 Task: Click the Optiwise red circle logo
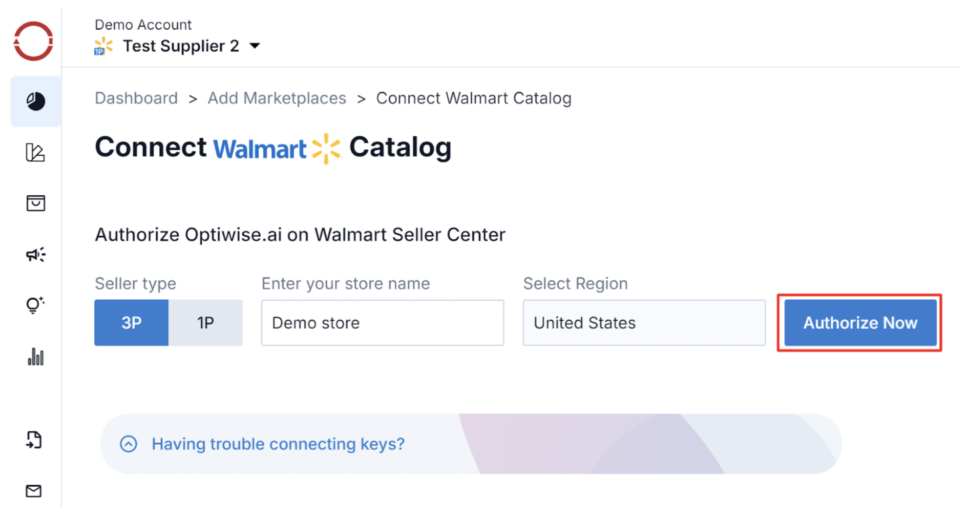[x=33, y=41]
